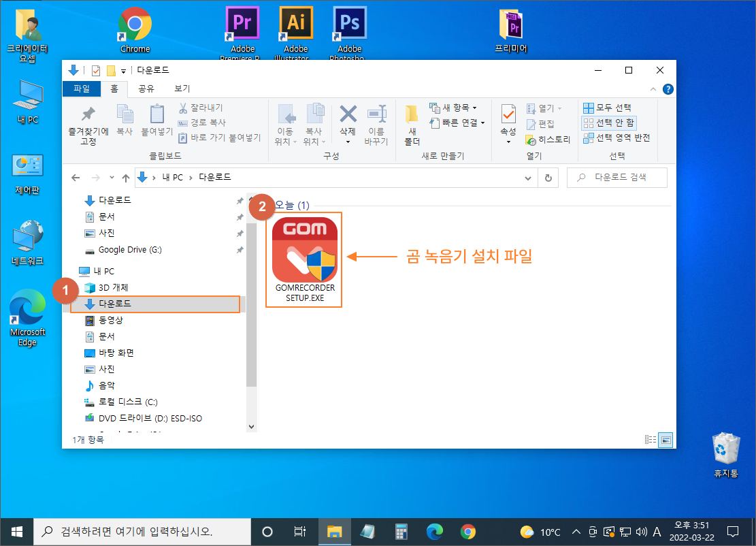Refresh the folder view

coord(548,178)
